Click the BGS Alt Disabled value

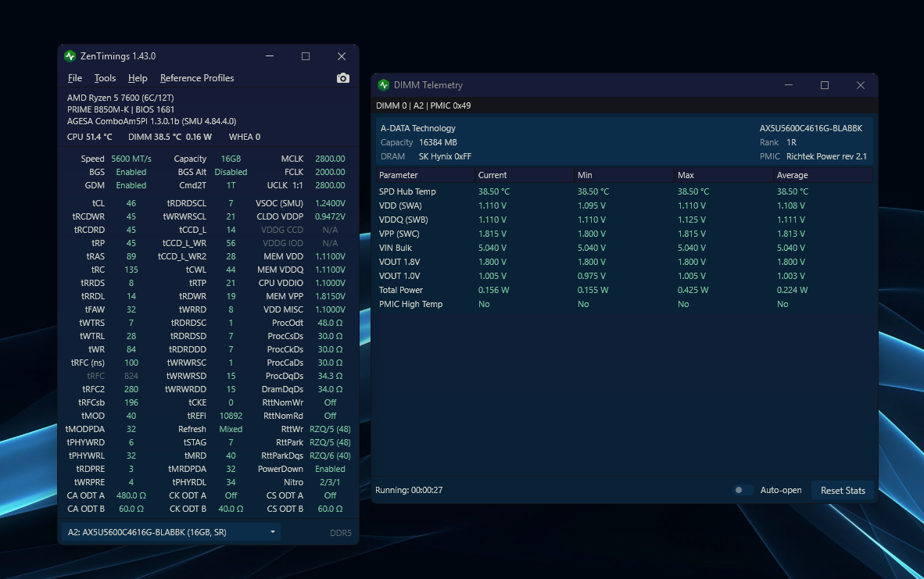(x=231, y=172)
